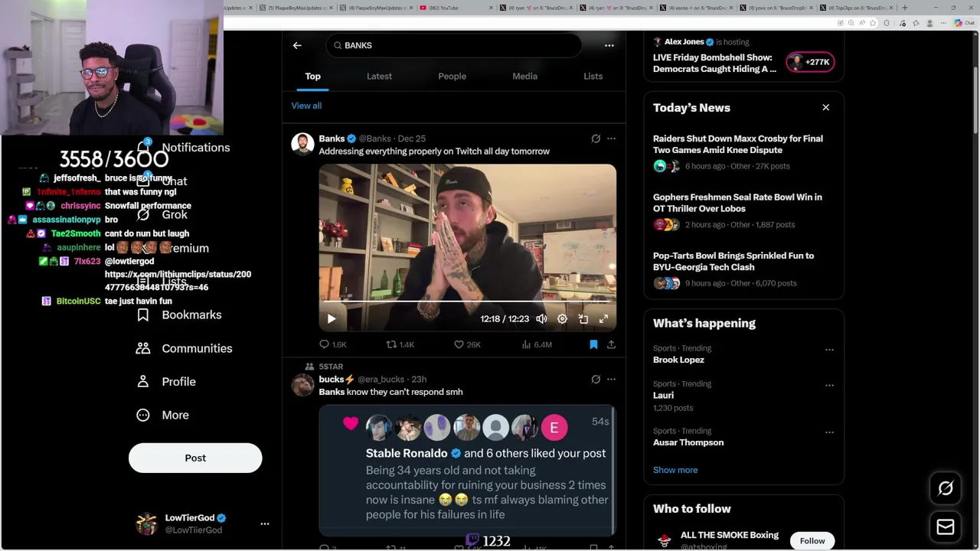
Task: Open Notifications in sidebar
Action: coord(184,147)
